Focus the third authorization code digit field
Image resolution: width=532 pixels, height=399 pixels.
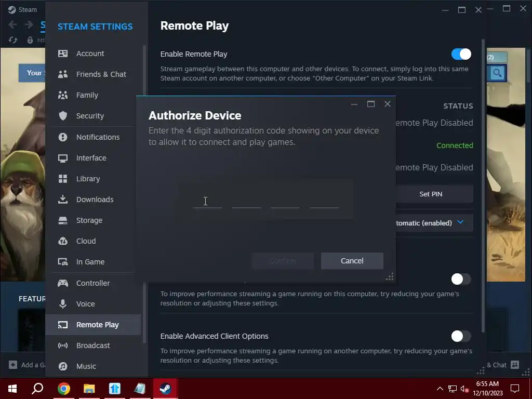click(285, 200)
